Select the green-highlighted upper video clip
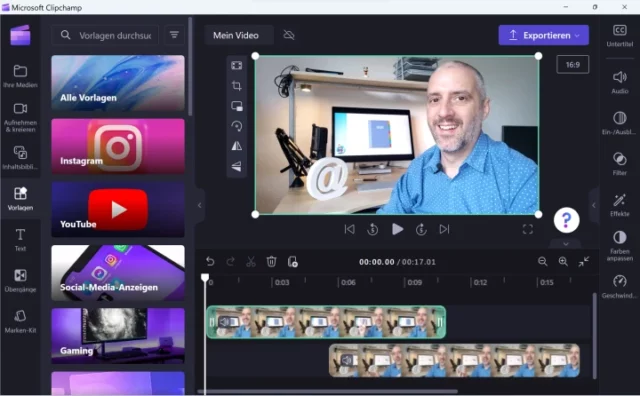 326,322
